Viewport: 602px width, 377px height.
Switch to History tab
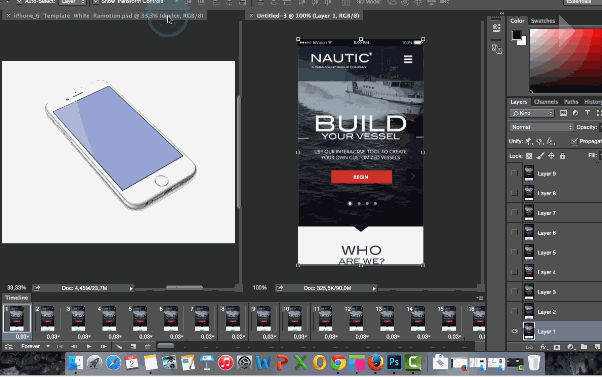click(x=592, y=102)
